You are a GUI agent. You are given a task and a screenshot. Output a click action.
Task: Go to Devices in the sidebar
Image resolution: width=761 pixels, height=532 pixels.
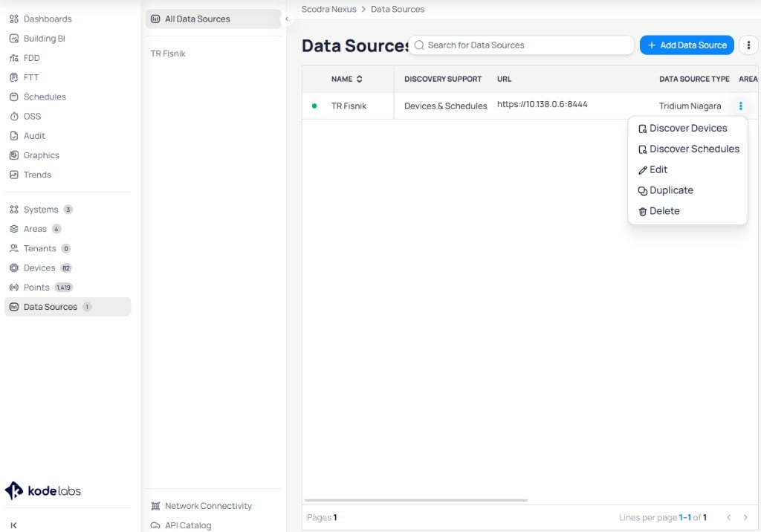coord(41,268)
